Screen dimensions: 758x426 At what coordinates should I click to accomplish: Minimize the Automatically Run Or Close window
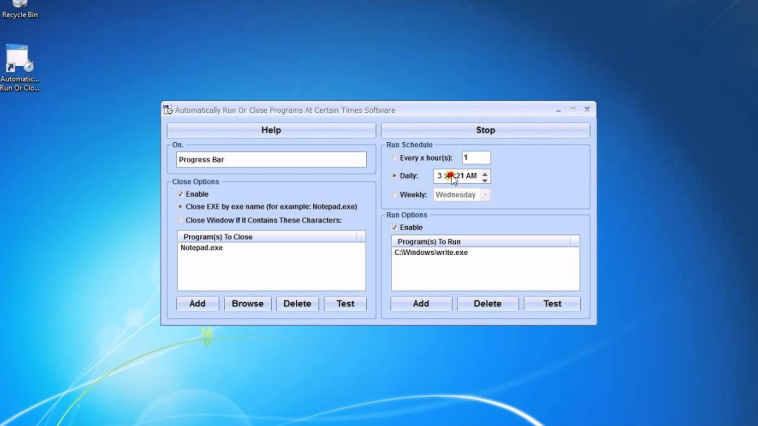click(556, 109)
